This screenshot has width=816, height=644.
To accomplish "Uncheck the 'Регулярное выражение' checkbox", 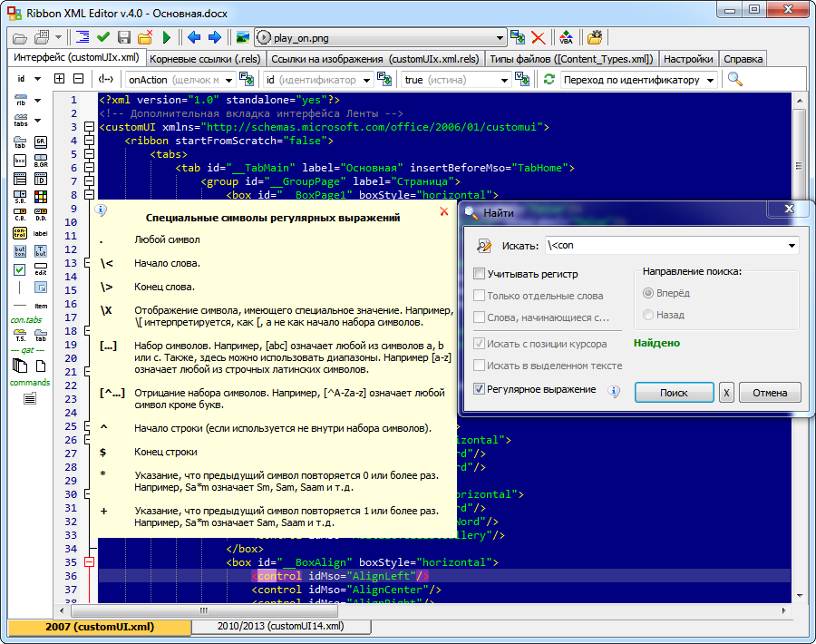I will coord(480,389).
